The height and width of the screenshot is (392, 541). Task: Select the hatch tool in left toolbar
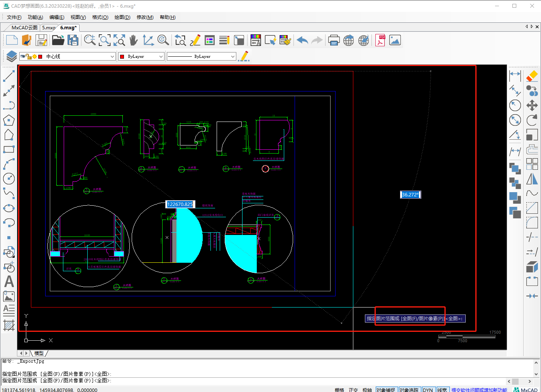[9, 325]
